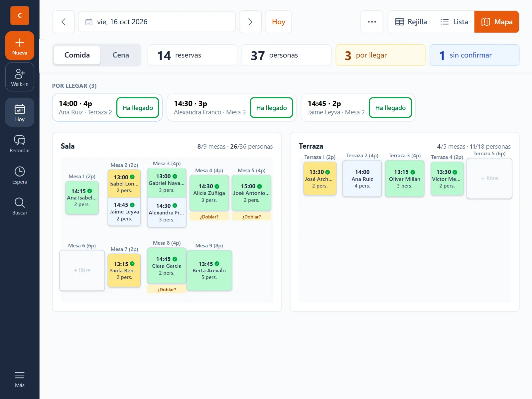Mark Alexandra Franco as Ha llegado
This screenshot has height=399, width=532.
(x=271, y=108)
